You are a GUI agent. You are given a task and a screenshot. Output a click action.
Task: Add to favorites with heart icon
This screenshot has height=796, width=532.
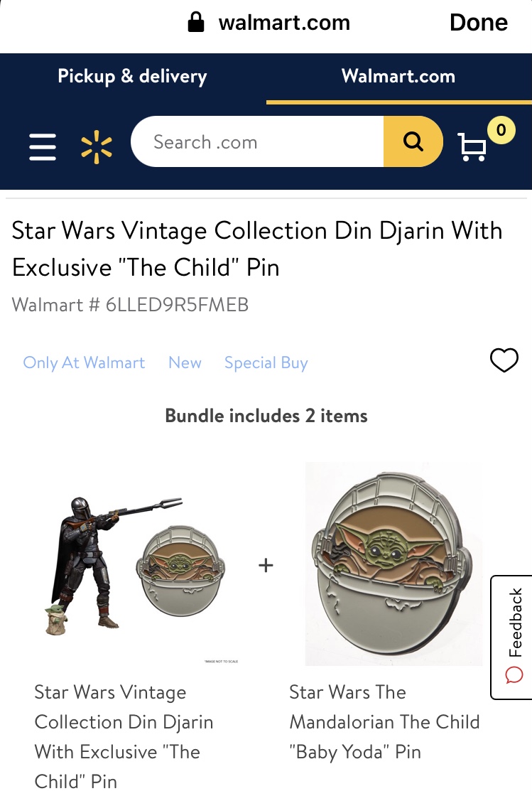[504, 360]
